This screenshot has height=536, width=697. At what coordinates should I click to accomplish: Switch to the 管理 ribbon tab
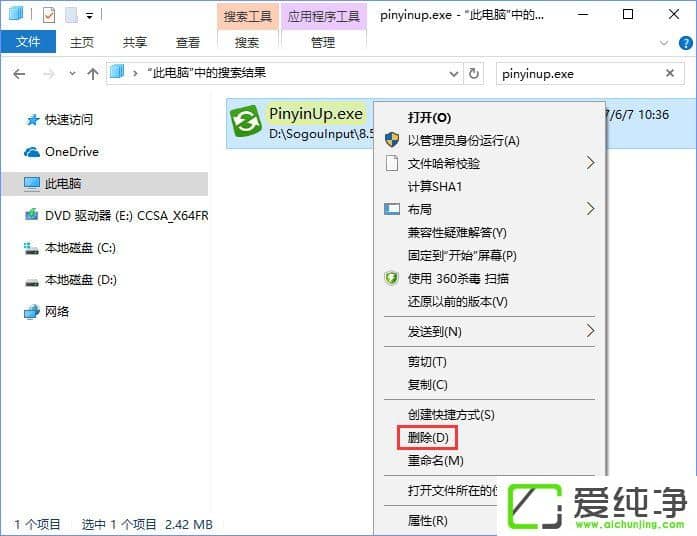[x=323, y=42]
